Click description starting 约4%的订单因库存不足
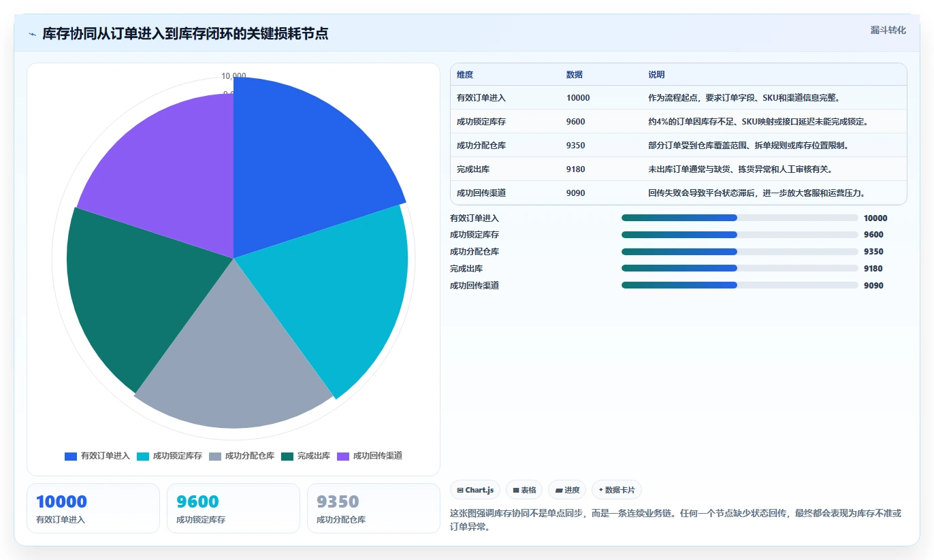The width and height of the screenshot is (934, 560). click(x=758, y=122)
